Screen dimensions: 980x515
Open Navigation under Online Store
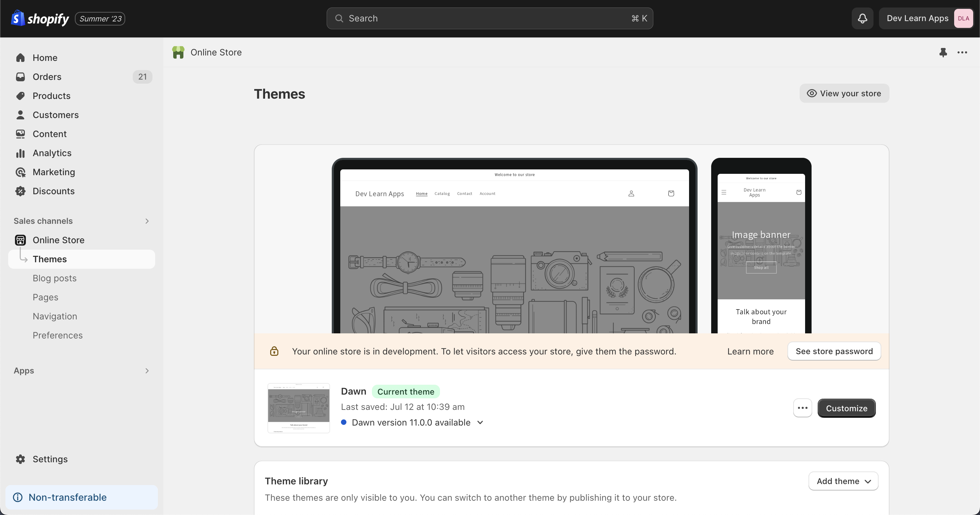pyautogui.click(x=55, y=316)
